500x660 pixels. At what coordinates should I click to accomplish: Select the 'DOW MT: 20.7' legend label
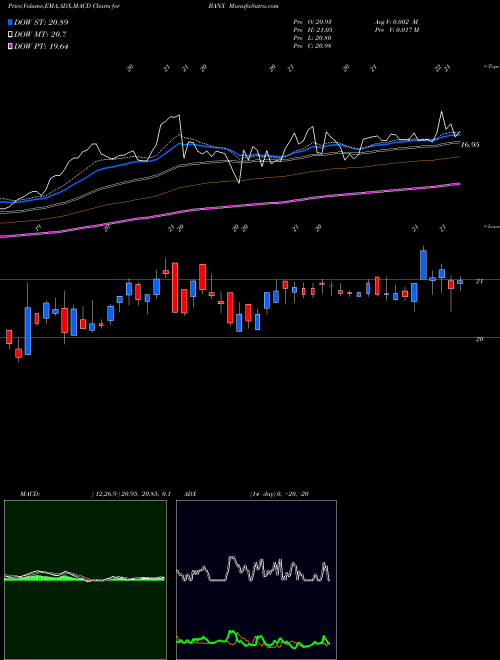(40, 35)
